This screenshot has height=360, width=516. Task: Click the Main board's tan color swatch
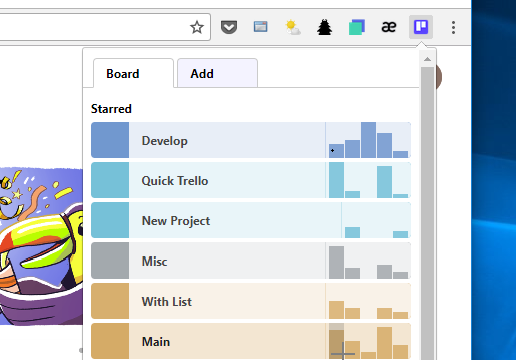pos(110,341)
